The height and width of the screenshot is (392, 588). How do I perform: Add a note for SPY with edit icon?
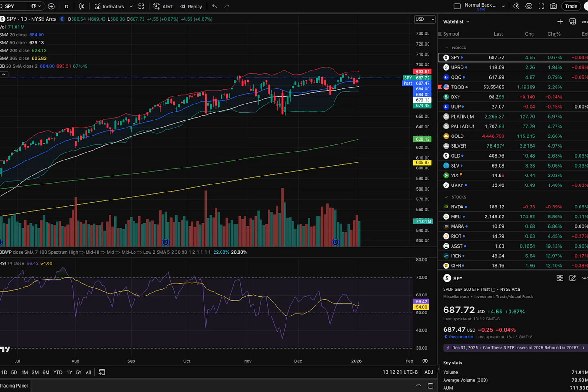click(572, 278)
